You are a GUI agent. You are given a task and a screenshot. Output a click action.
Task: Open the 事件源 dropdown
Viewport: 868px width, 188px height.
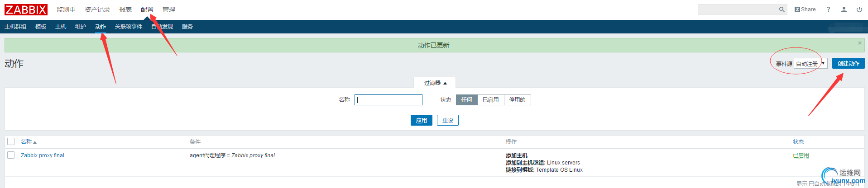810,64
